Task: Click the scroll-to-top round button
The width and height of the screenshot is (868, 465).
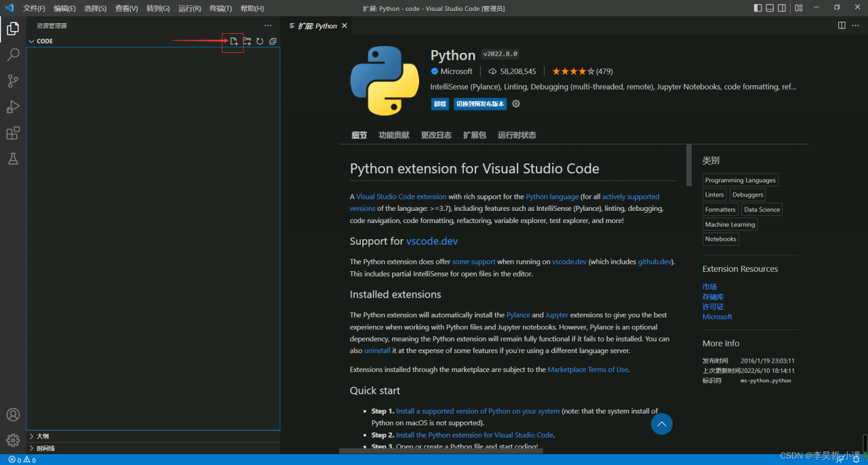Action: tap(662, 424)
